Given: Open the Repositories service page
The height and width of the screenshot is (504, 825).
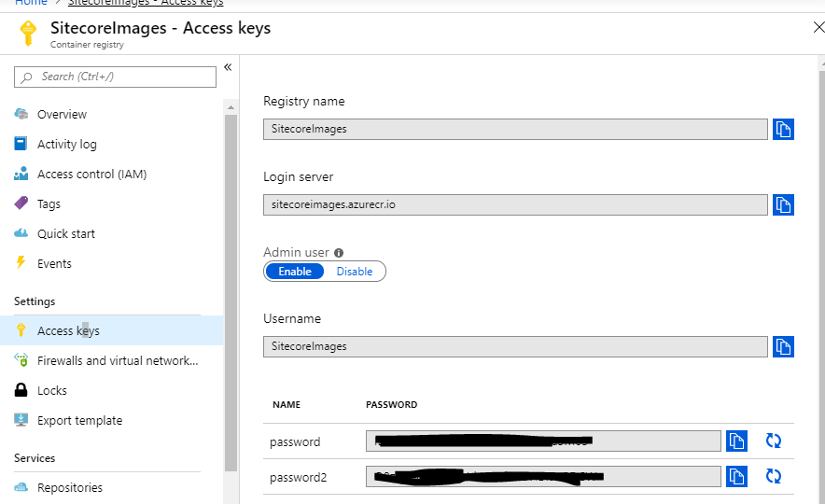Looking at the screenshot, I should 69,487.
